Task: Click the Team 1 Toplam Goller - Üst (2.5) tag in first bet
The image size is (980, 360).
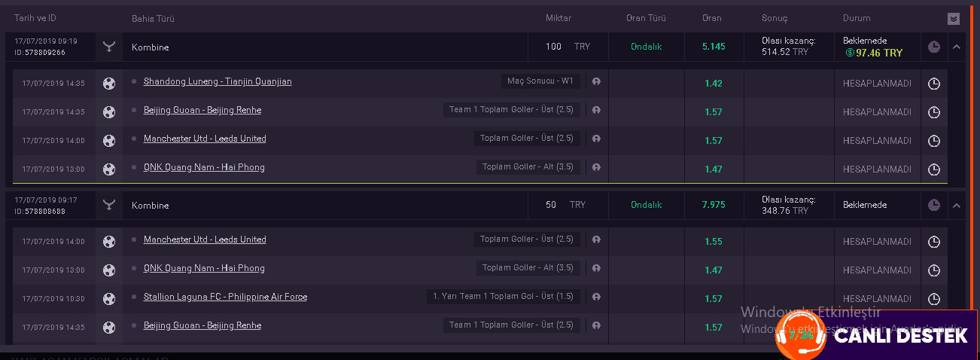Action: click(511, 110)
